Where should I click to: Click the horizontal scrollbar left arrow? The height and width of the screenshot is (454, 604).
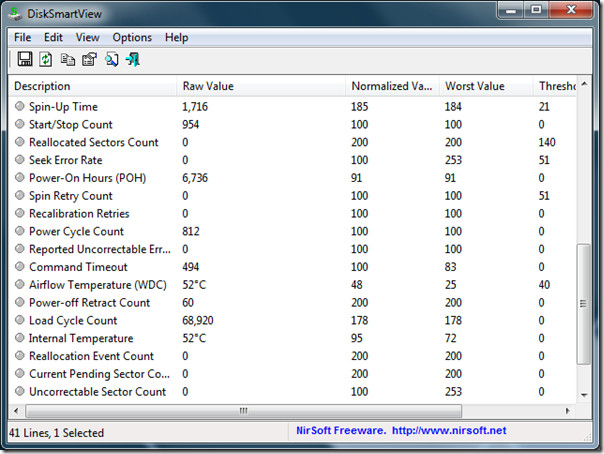coord(16,411)
